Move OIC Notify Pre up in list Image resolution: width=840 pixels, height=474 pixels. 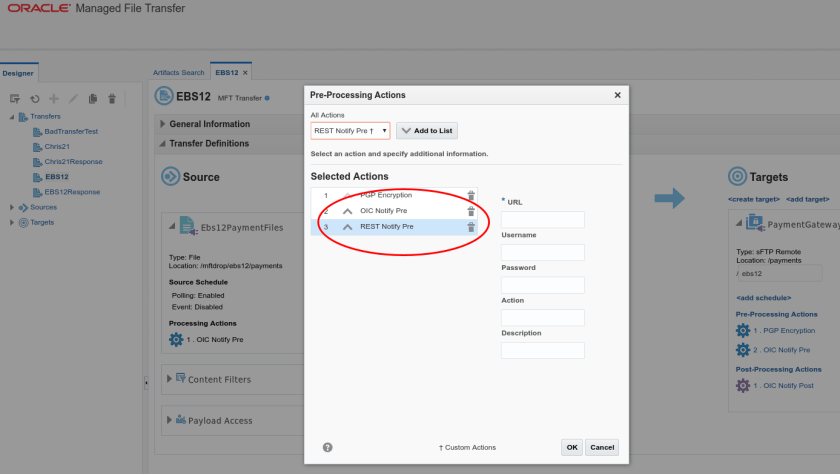coord(347,211)
